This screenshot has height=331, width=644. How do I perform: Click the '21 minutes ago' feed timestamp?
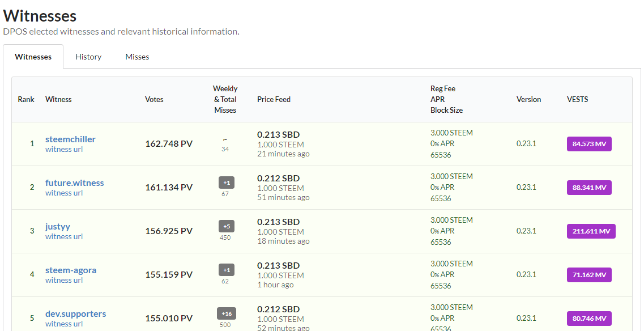pyautogui.click(x=283, y=154)
